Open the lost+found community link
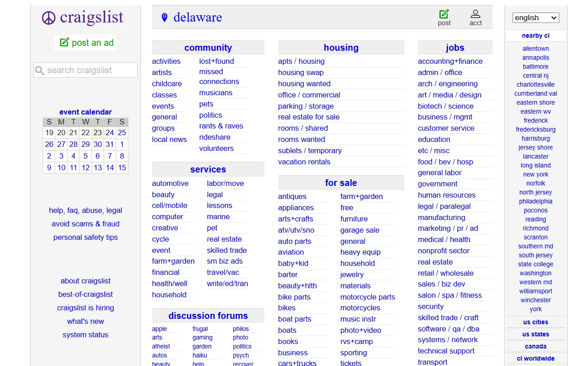The image size is (588, 366). point(216,62)
